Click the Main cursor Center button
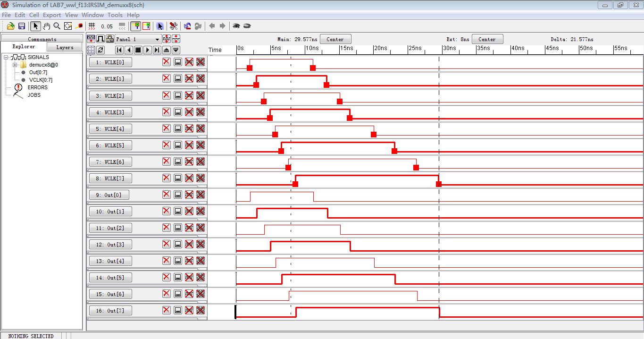This screenshot has height=339, width=644. (x=335, y=39)
